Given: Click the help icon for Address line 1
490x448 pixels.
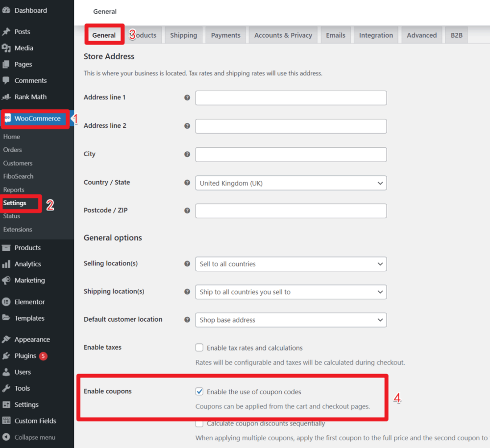Looking at the screenshot, I should 187,98.
